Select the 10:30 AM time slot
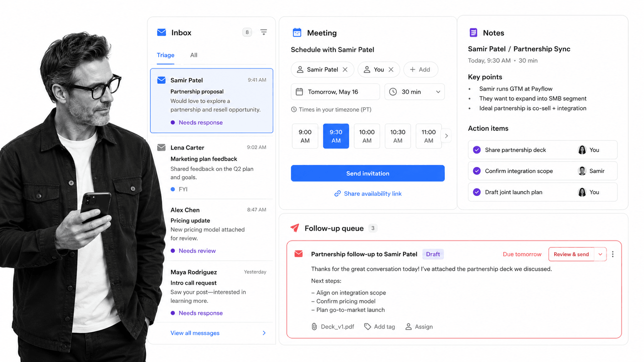The width and height of the screenshot is (644, 362). point(398,136)
